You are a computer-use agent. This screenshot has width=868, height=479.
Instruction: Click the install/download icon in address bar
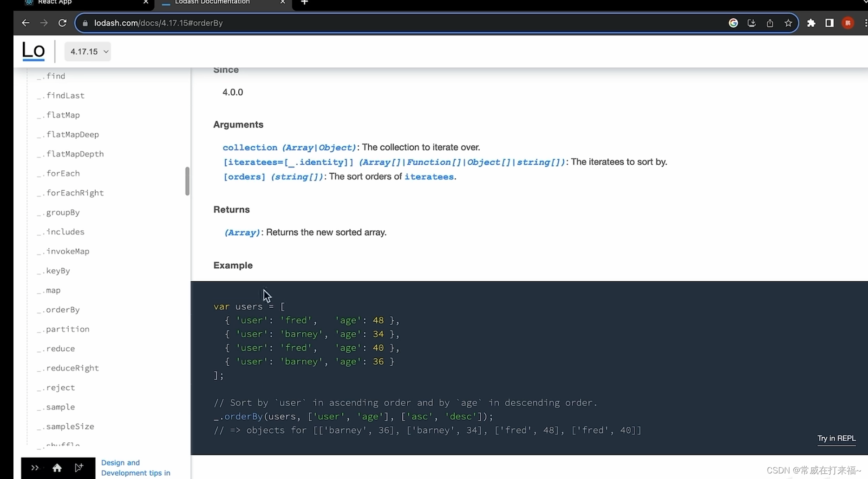click(751, 23)
